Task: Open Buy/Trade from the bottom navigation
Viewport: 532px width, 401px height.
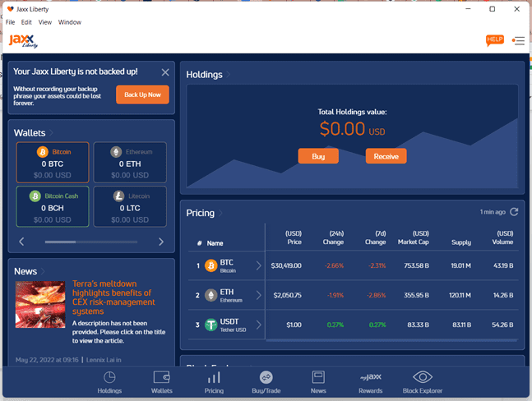Action: click(266, 382)
